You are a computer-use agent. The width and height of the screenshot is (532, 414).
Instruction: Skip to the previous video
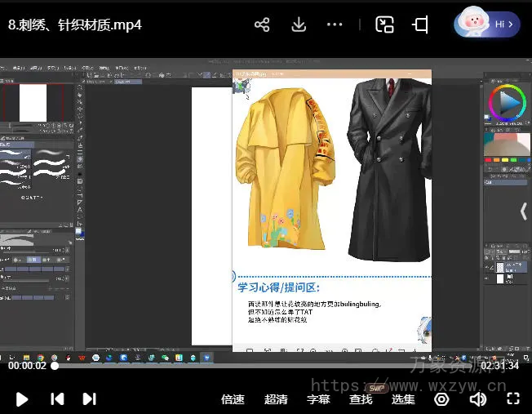click(57, 399)
